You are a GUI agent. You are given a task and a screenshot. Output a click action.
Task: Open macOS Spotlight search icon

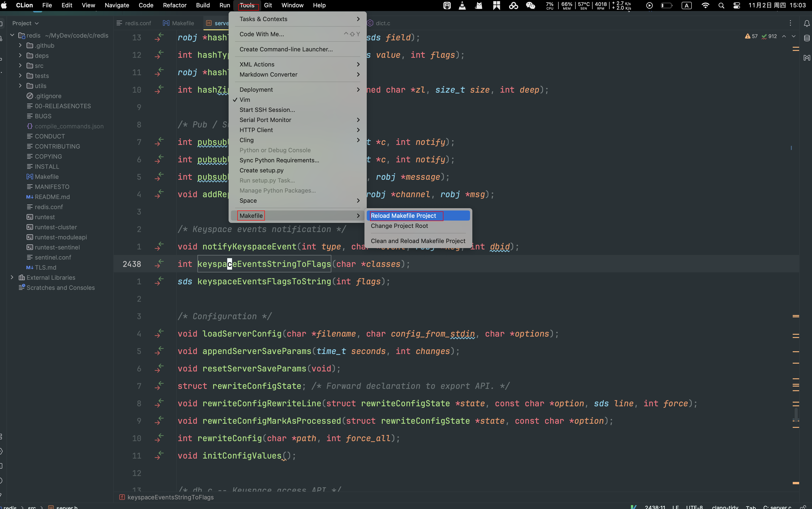tap(721, 5)
